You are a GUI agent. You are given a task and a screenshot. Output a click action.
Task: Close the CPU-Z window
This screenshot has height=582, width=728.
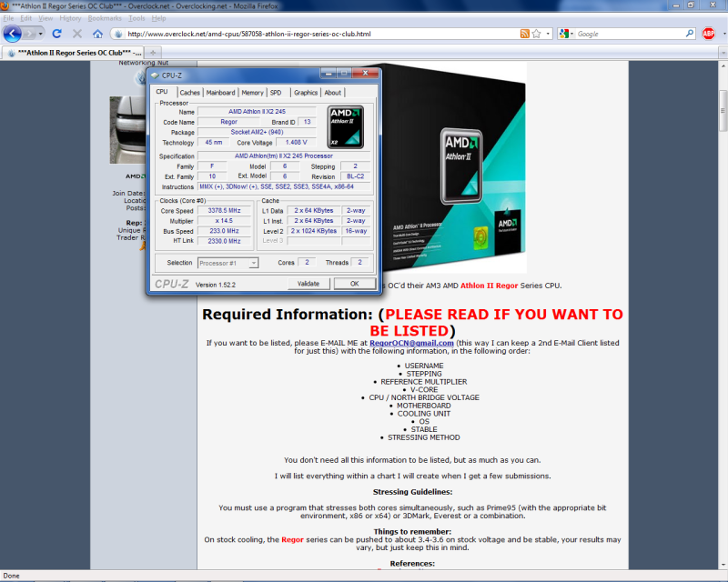click(x=366, y=74)
